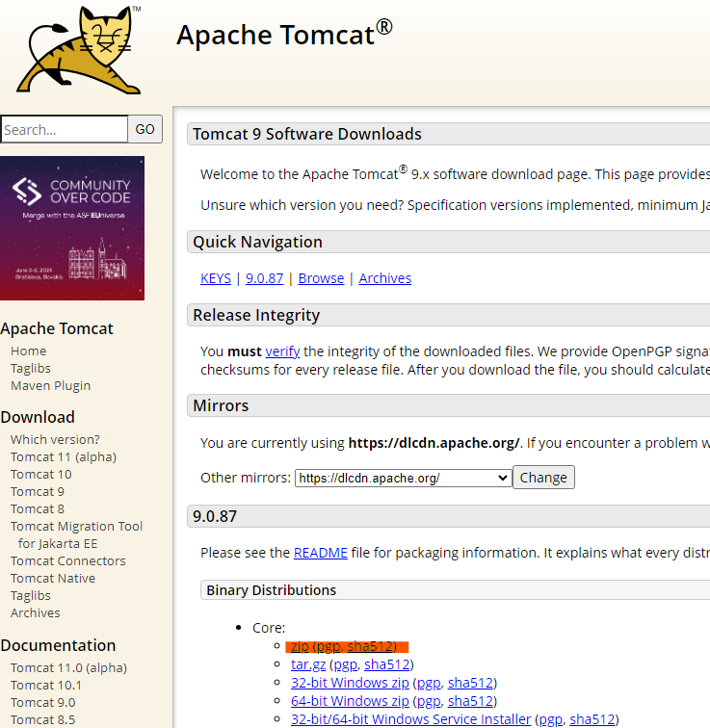Download the Core tar.gz
The width and height of the screenshot is (710, 728).
click(308, 664)
